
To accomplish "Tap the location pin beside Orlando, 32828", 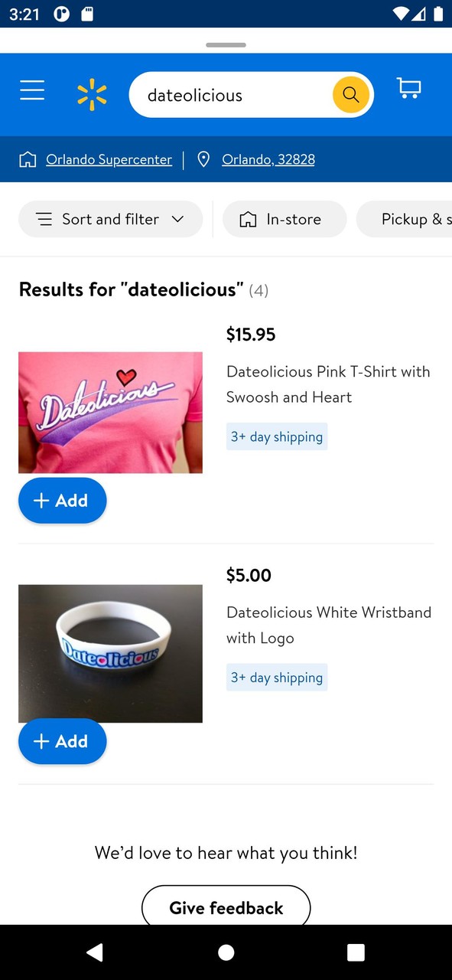I will tap(203, 159).
